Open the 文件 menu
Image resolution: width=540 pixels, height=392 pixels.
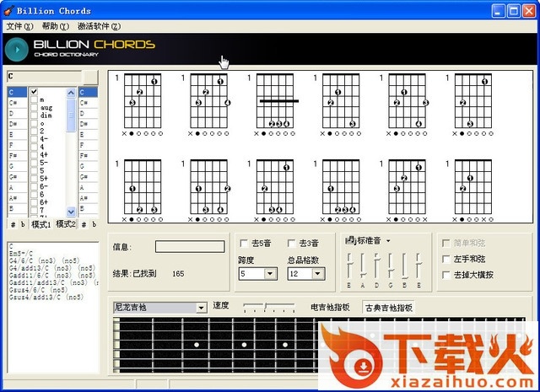(19, 26)
